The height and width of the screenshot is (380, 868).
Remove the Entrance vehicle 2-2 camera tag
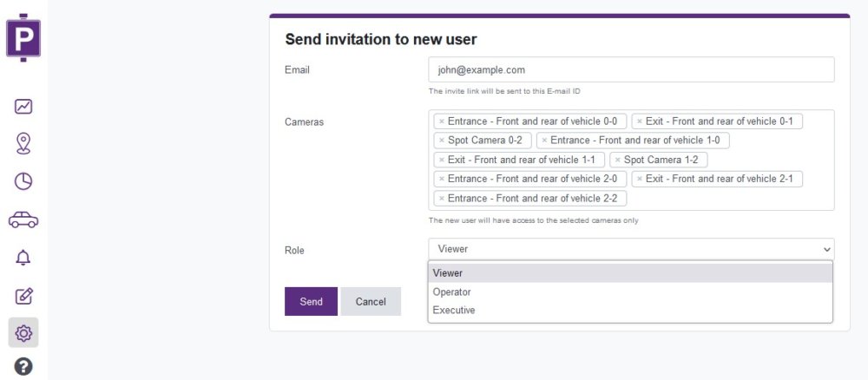[442, 198]
